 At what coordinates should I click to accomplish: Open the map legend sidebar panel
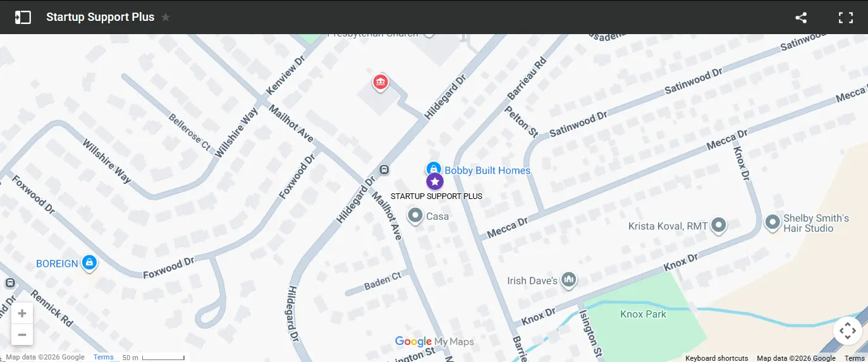click(x=23, y=17)
